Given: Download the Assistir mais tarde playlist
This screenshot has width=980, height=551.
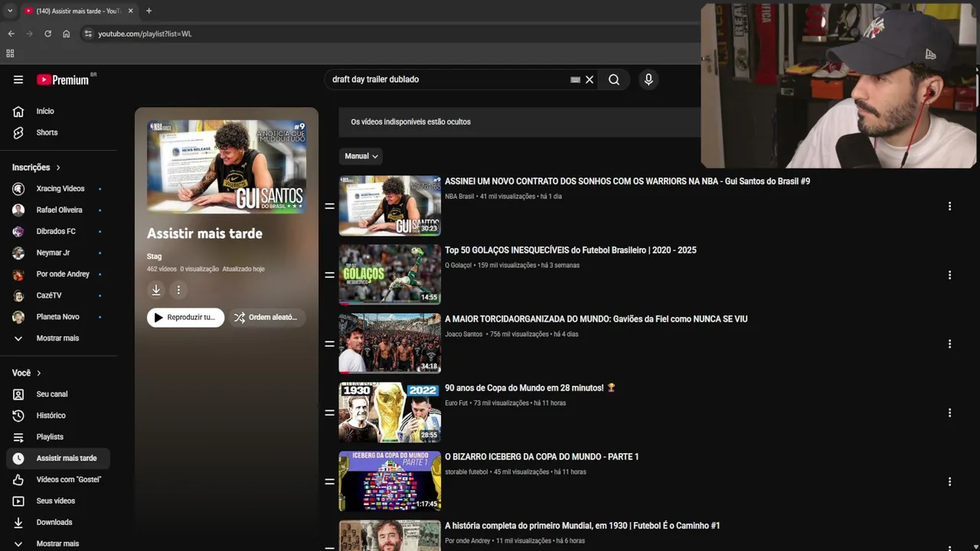Looking at the screenshot, I should (156, 290).
